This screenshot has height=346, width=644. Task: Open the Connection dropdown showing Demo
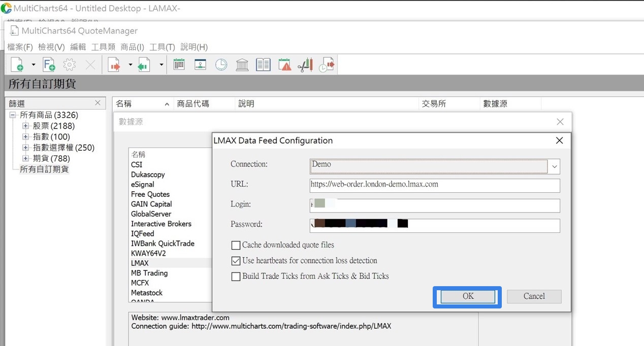pos(554,166)
